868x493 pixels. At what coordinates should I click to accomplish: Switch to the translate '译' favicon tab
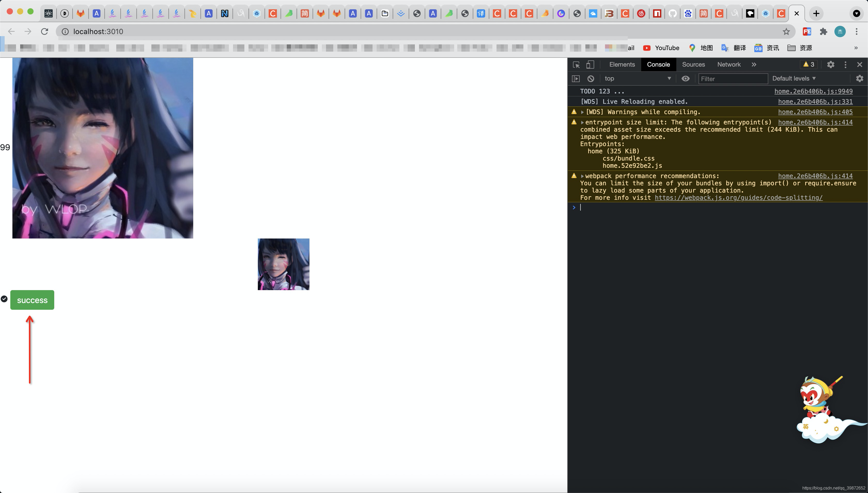click(481, 13)
